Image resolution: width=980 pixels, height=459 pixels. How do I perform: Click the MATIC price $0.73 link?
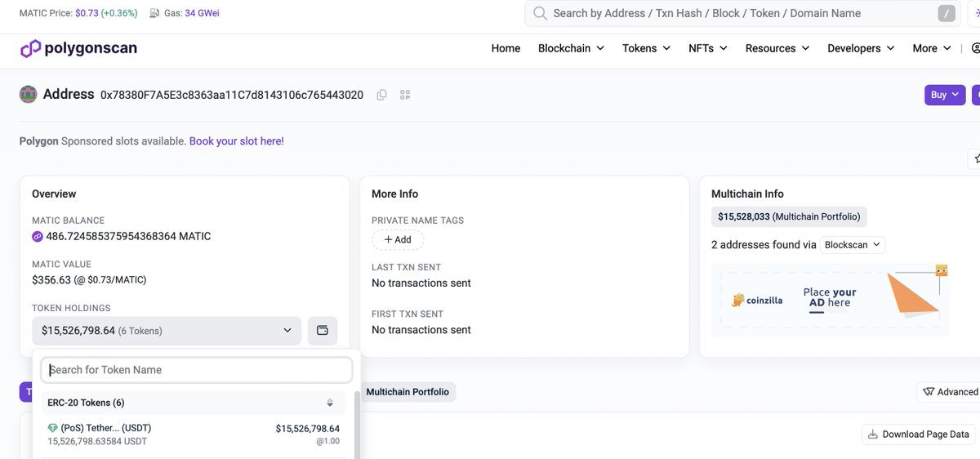pos(86,13)
